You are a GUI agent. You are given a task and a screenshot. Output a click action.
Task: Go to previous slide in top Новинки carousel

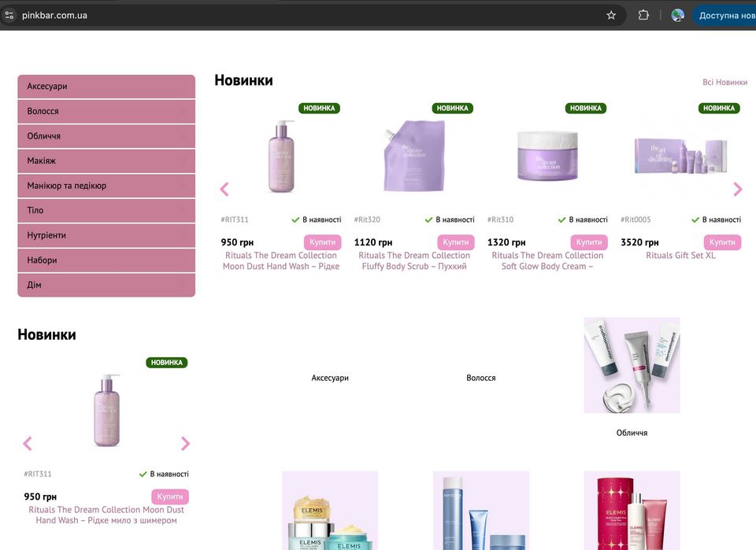[224, 190]
